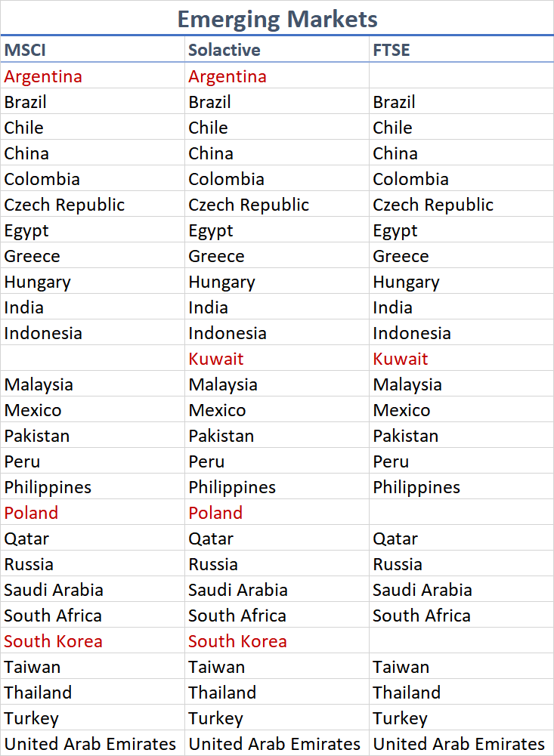The width and height of the screenshot is (554, 756).
Task: Click Kuwait in the FTSE column
Action: [x=401, y=359]
